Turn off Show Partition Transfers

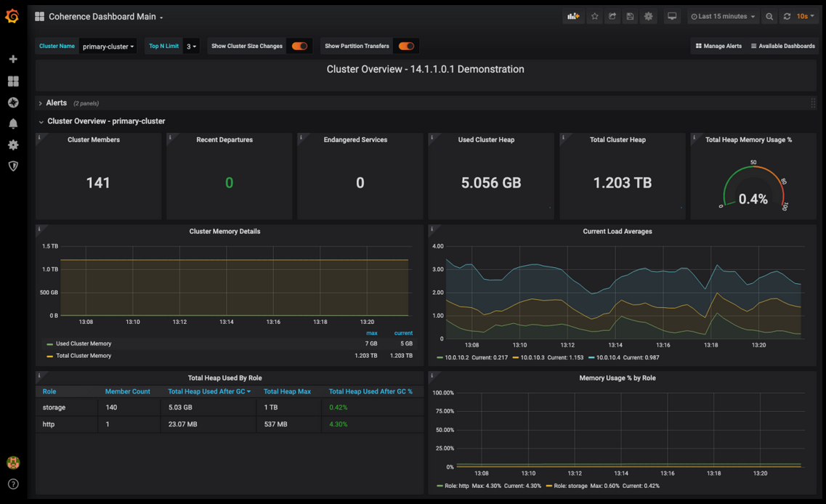pos(406,45)
